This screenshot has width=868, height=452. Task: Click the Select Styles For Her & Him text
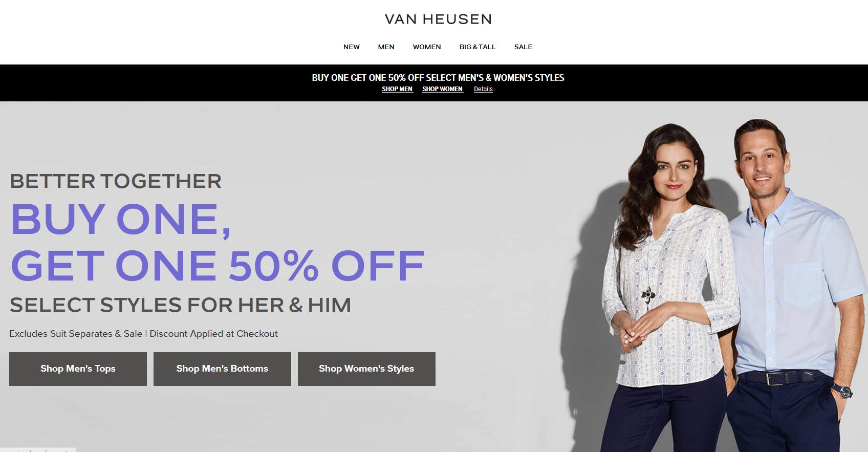pyautogui.click(x=180, y=305)
